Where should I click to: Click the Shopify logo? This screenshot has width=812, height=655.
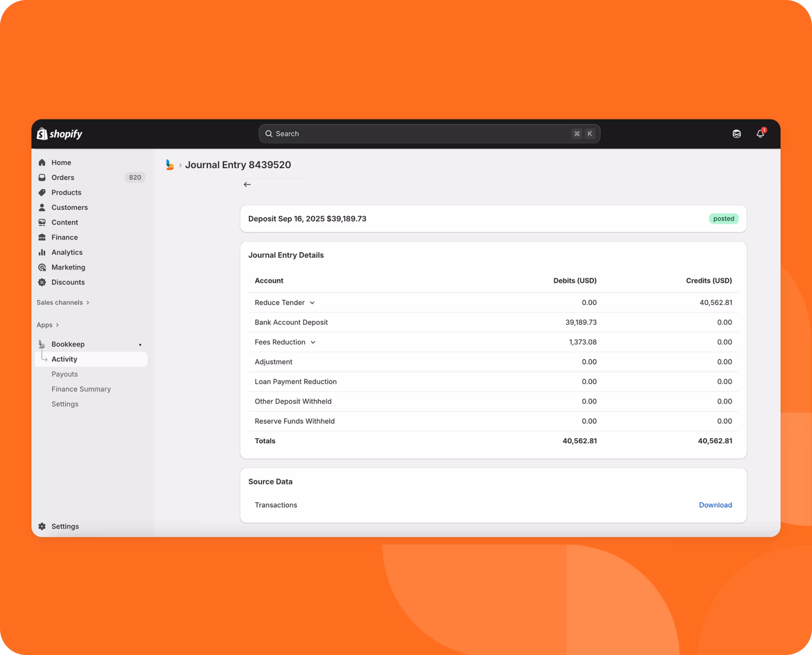point(60,134)
